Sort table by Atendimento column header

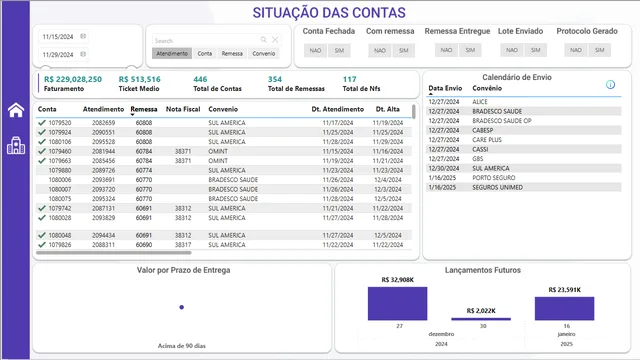103,109
